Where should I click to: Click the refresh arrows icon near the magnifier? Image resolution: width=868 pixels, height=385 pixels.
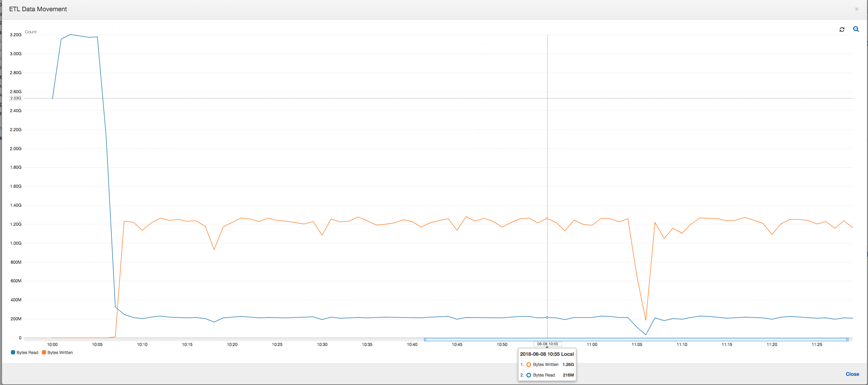point(842,29)
